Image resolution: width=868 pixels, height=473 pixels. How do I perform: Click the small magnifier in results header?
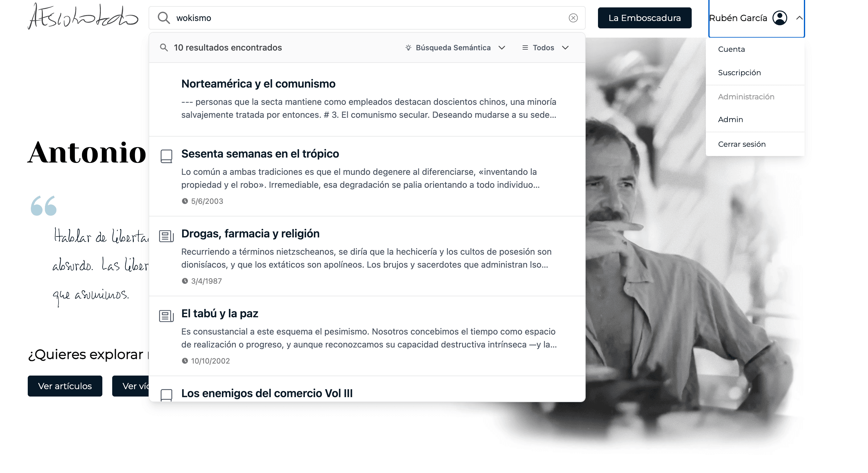click(x=164, y=47)
